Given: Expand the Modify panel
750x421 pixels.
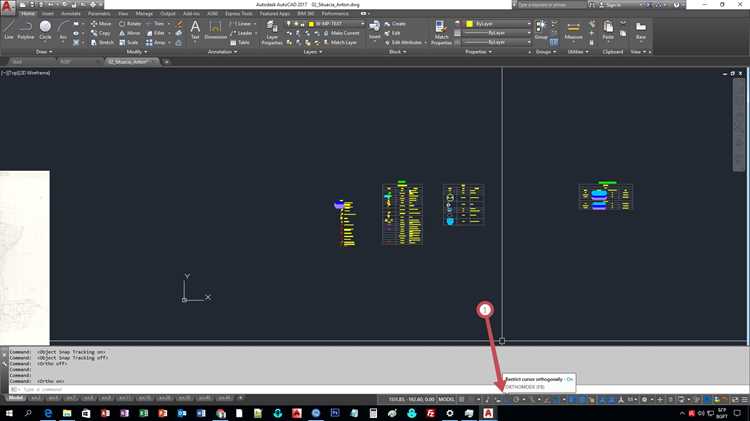Looking at the screenshot, I should click(x=136, y=52).
